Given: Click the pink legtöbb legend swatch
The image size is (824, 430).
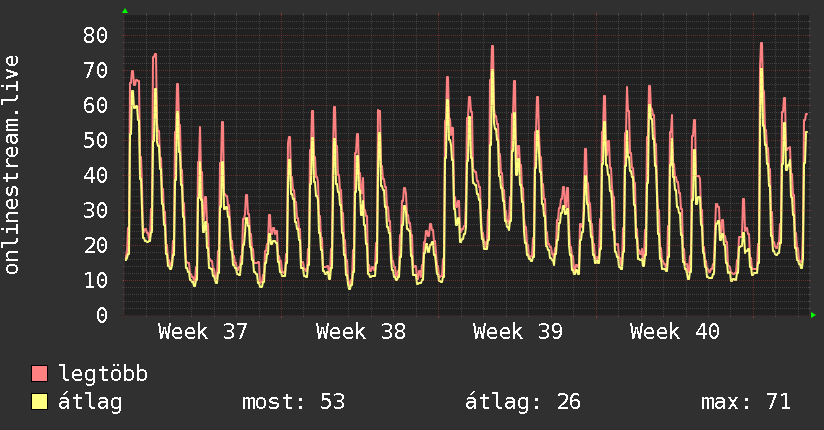Looking at the screenshot, I should click(39, 373).
